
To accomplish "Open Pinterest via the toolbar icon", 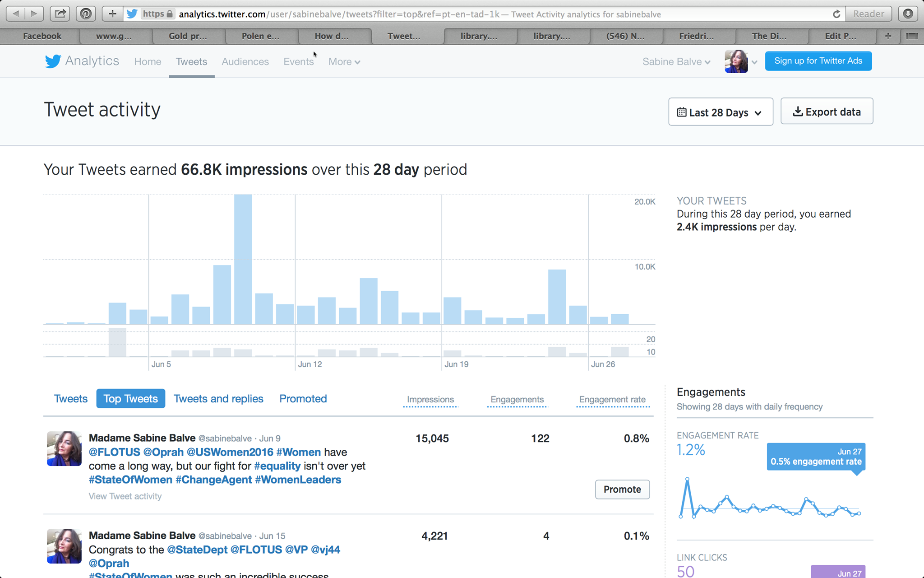I will pyautogui.click(x=86, y=14).
